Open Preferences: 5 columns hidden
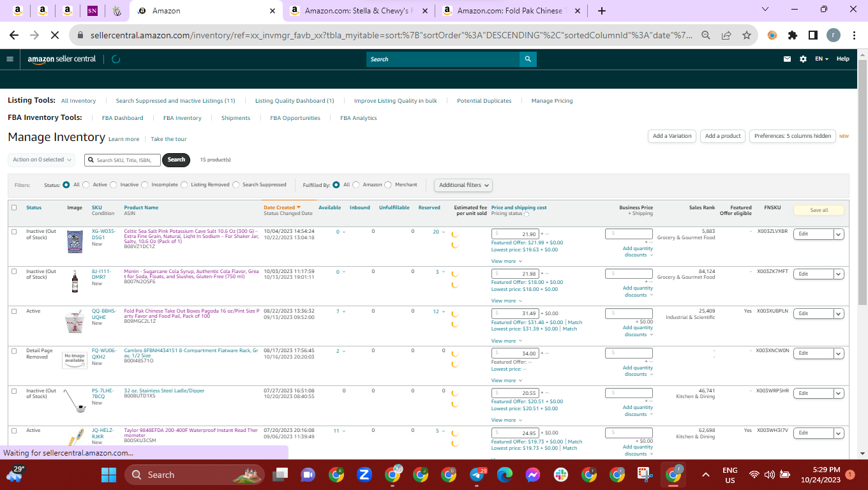 792,136
